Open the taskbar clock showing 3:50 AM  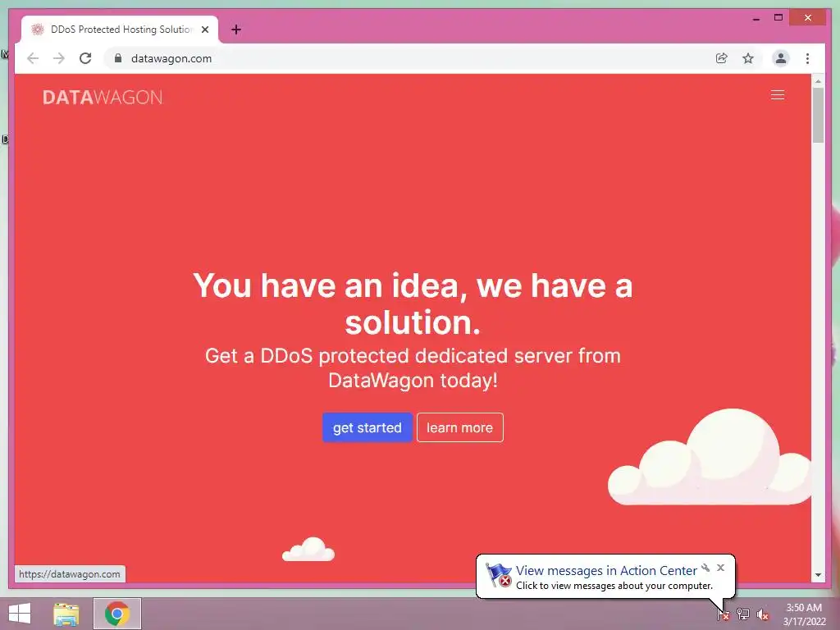pos(804,614)
